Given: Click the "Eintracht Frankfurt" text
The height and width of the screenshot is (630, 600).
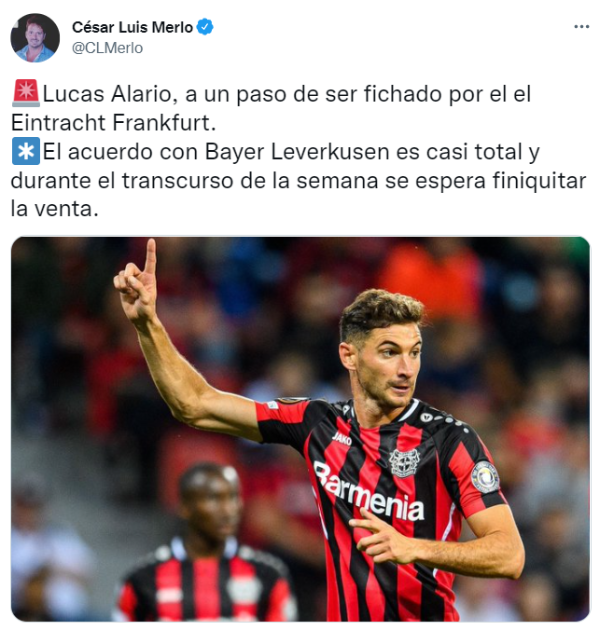Looking at the screenshot, I should (113, 123).
